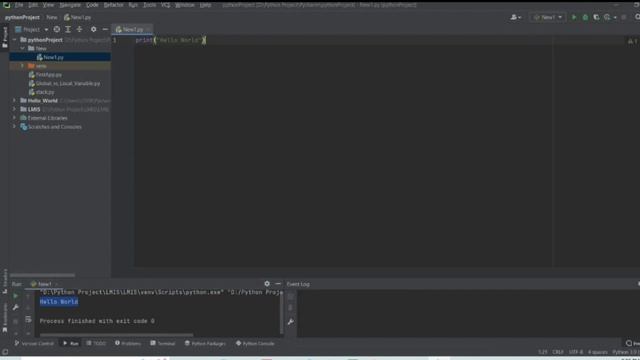Click the Debug bug icon in toolbar
This screenshot has width=640, height=360.
[x=585, y=18]
